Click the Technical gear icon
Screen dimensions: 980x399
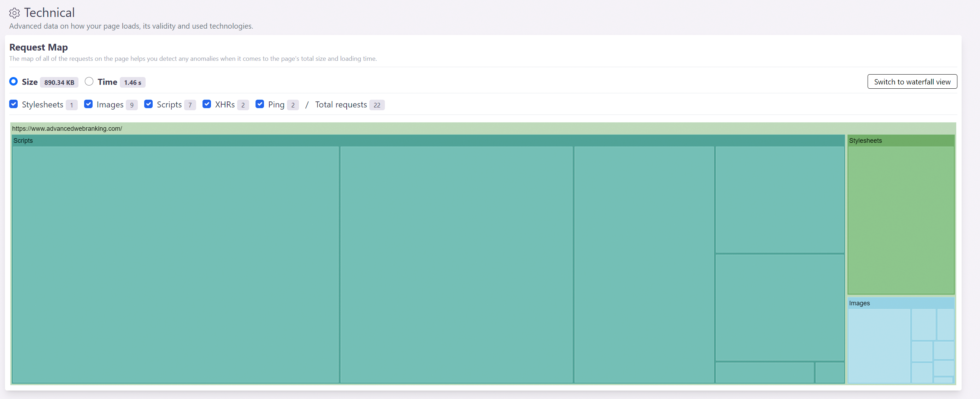(x=14, y=13)
